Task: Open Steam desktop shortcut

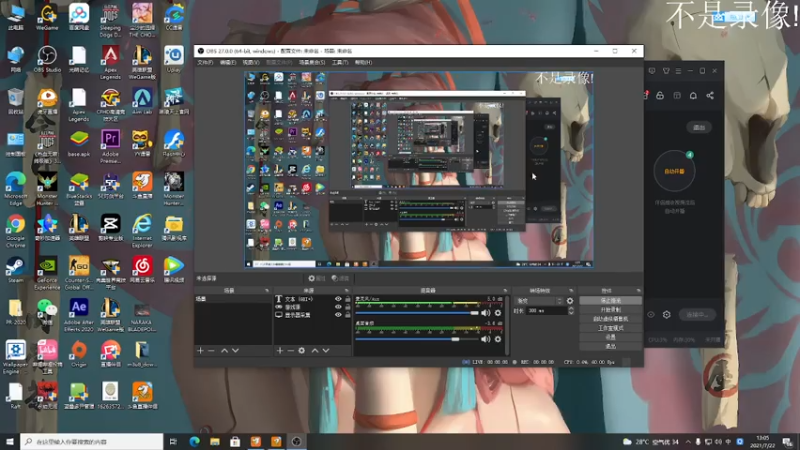Action: 15,270
